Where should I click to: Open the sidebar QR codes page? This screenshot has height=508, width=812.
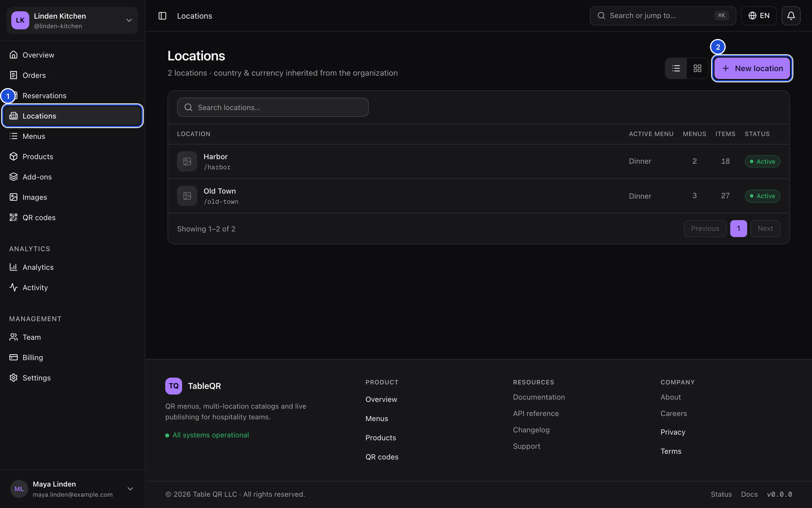[72, 217]
